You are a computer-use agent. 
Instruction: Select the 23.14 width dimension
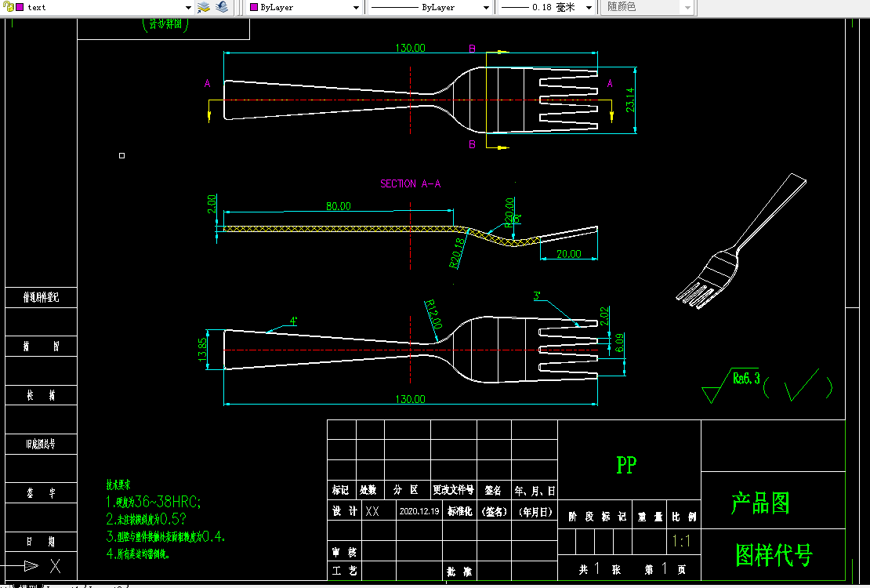point(631,100)
